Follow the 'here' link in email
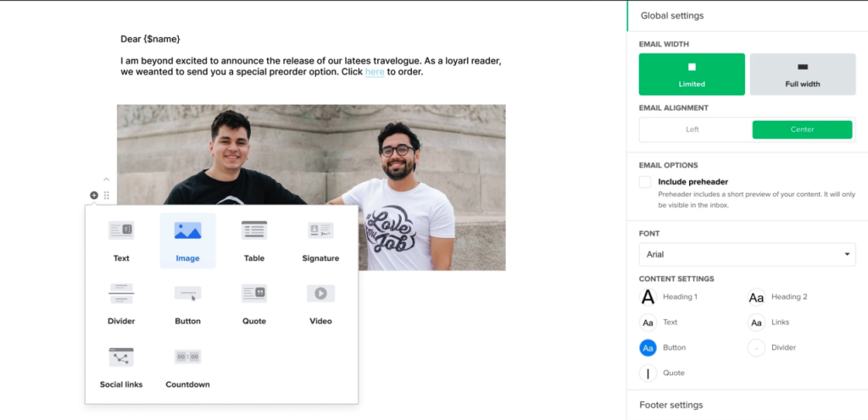 coord(374,72)
